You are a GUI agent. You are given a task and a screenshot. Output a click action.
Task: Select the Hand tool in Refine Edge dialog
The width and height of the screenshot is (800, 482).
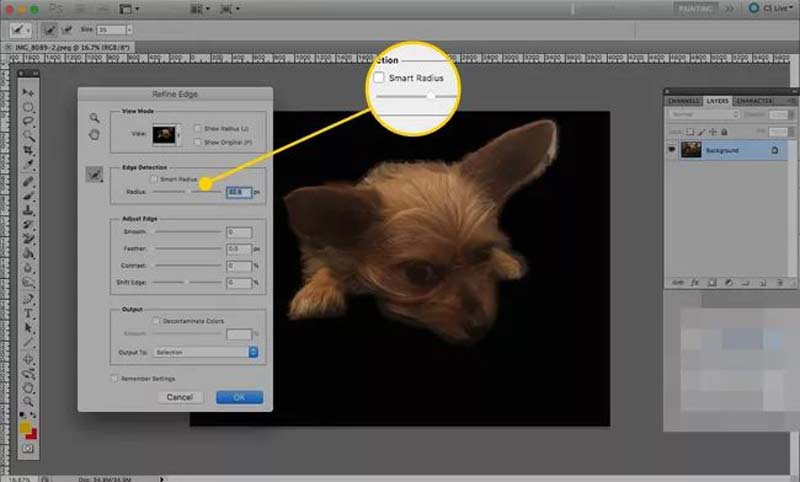point(94,135)
